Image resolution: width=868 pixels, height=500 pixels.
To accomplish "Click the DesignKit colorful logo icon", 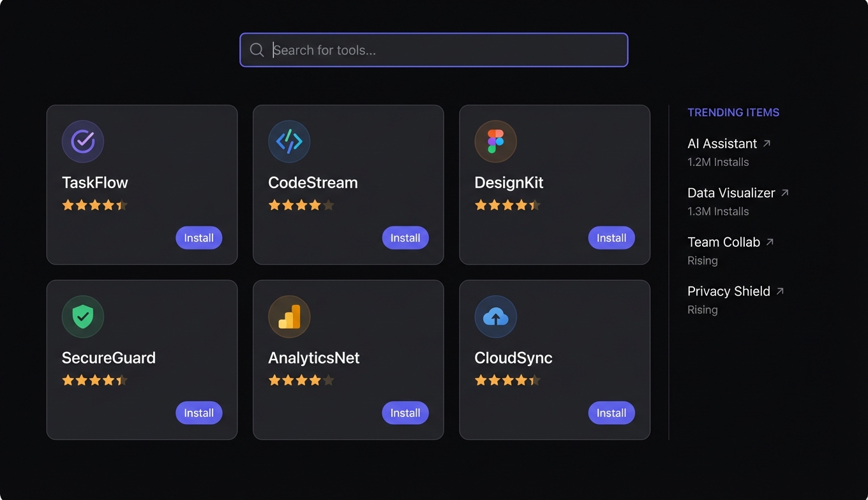I will (x=495, y=141).
